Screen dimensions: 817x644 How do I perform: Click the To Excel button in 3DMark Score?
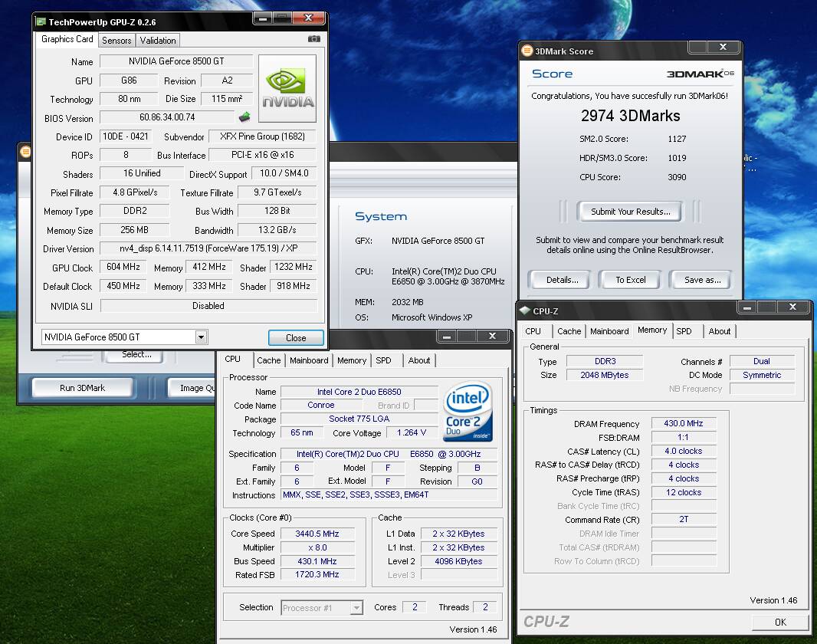[x=630, y=280]
